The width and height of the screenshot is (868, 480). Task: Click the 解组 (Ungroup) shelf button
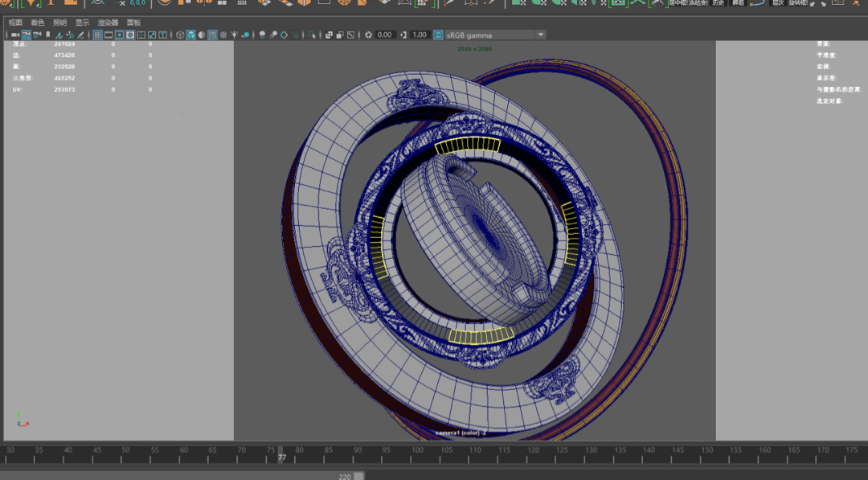click(x=738, y=3)
